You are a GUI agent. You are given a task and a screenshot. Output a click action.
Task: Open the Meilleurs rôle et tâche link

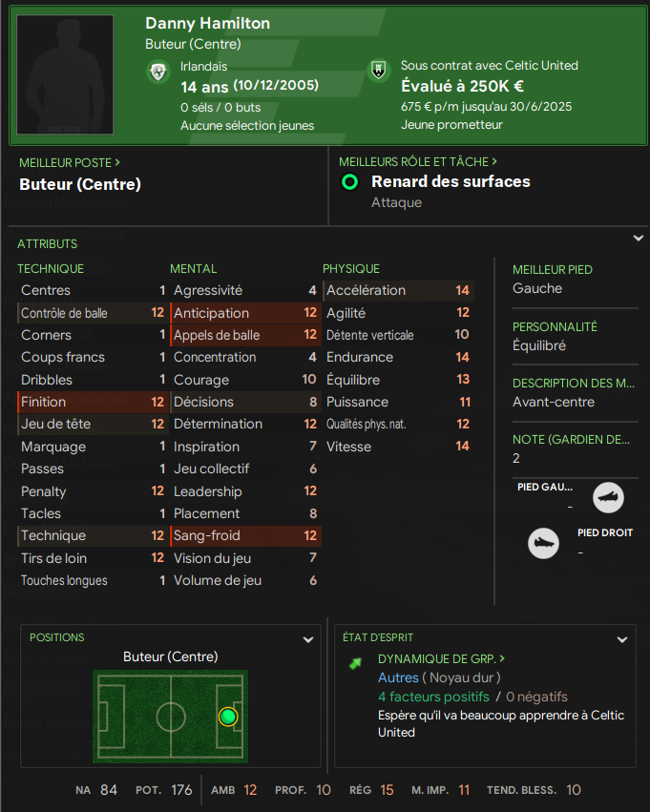click(420, 162)
